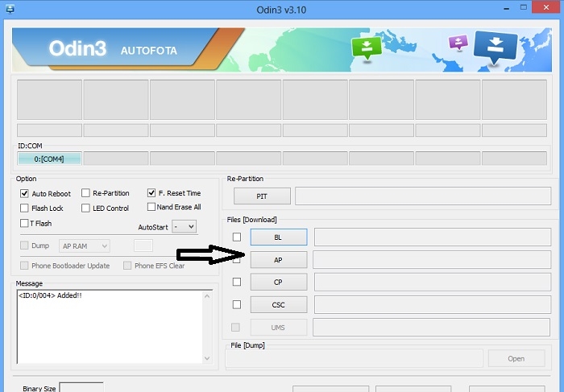Tick the checkbox beside the BL button

[x=237, y=237]
